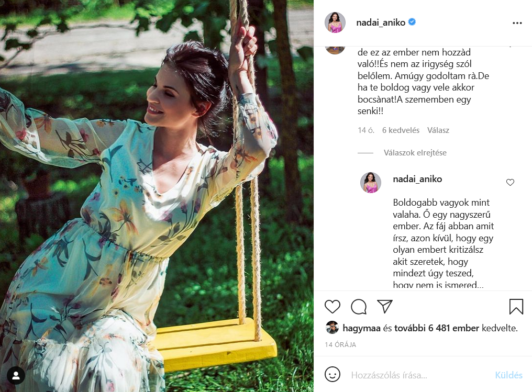Save the post with the bookmark icon
Viewport: 532px width, 392px height.
(x=516, y=307)
